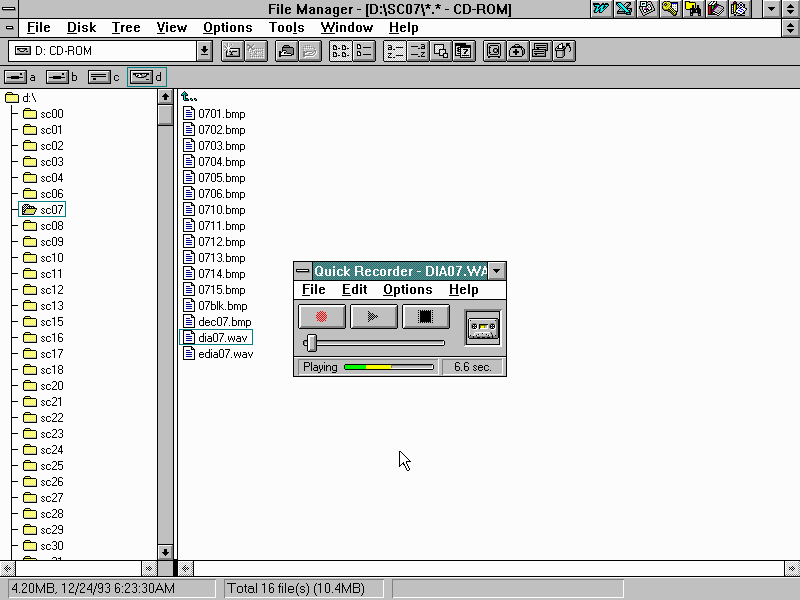
Task: Switch to drive a
Action: (20, 77)
